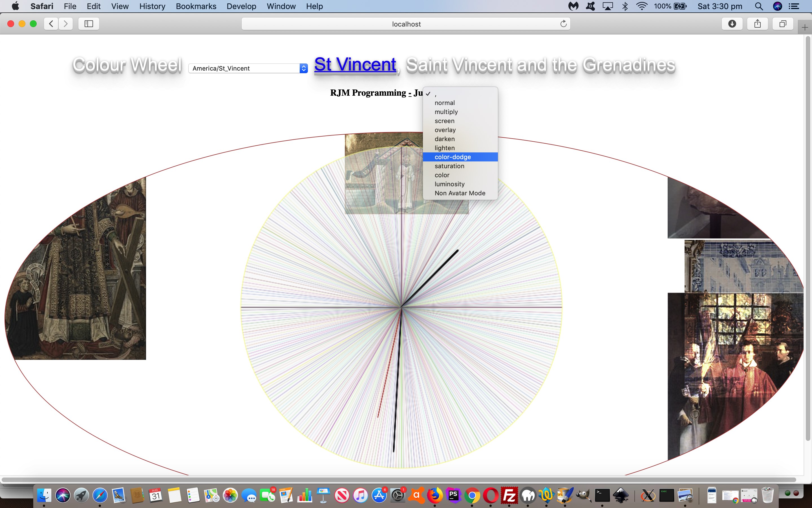This screenshot has width=812, height=508.
Task: Select highlighted 'color-dodge' option
Action: tap(460, 157)
